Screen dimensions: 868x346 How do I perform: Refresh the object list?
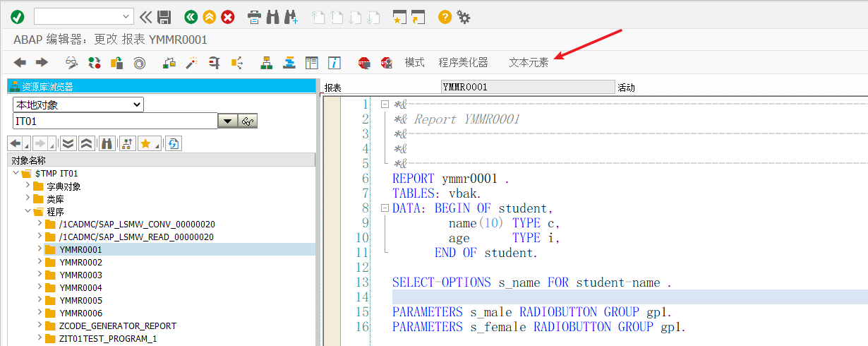coord(174,143)
